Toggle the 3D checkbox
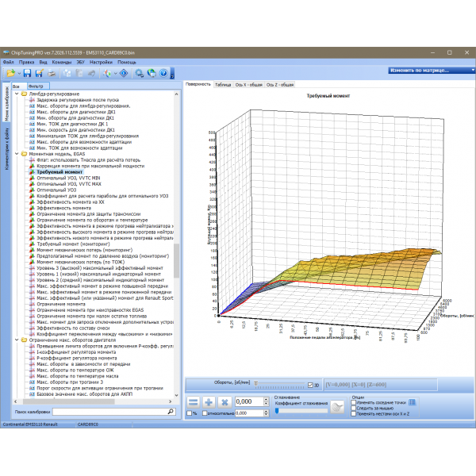476x476 pixels. pos(311,385)
